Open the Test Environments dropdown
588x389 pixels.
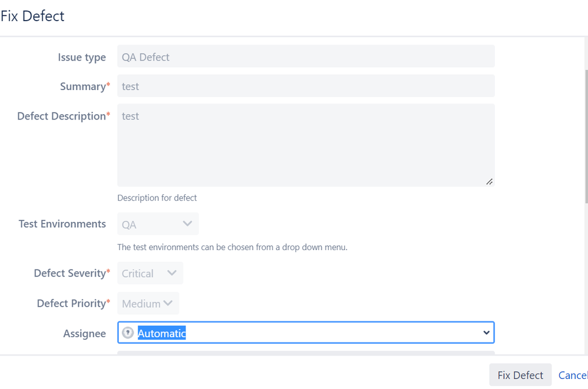tap(157, 224)
